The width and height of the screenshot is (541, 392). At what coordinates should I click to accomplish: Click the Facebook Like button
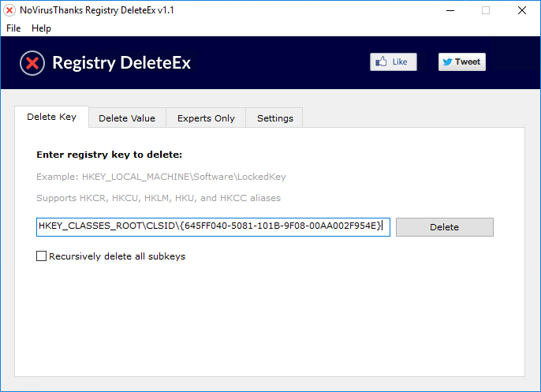394,62
